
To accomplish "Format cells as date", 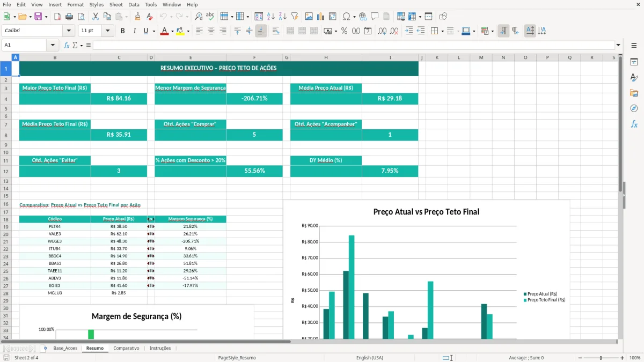I will coord(368,31).
